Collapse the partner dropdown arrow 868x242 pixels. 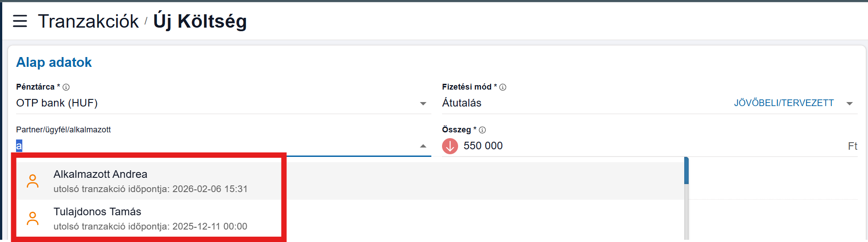(x=423, y=146)
